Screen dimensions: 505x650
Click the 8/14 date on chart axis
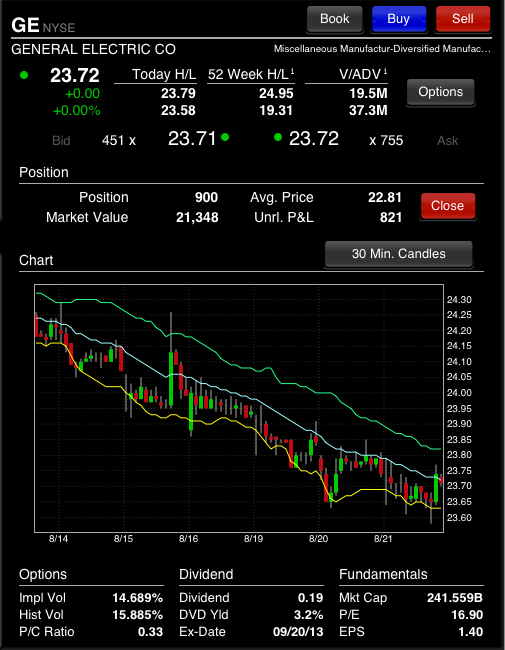pyautogui.click(x=58, y=538)
